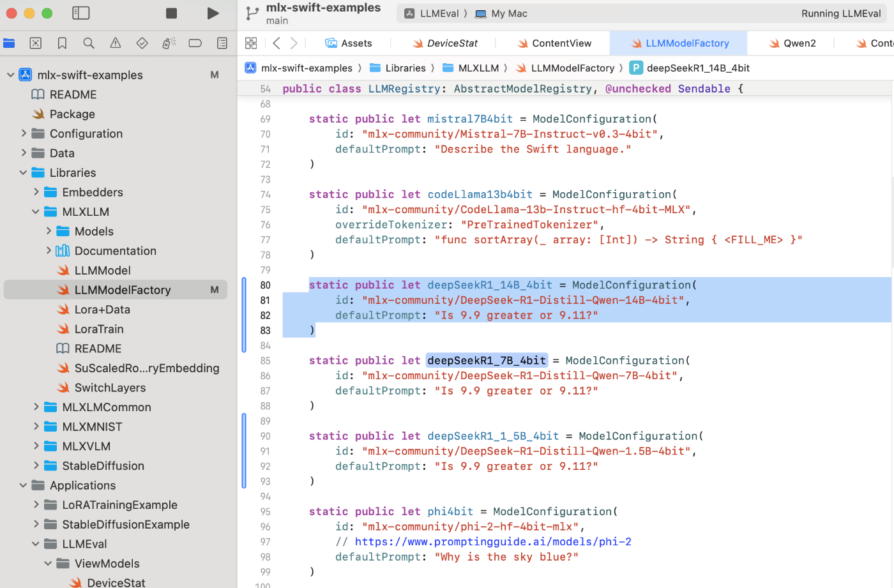Screen dimensions: 894x588
Task: Choose My Mac run destination
Action: (x=501, y=13)
